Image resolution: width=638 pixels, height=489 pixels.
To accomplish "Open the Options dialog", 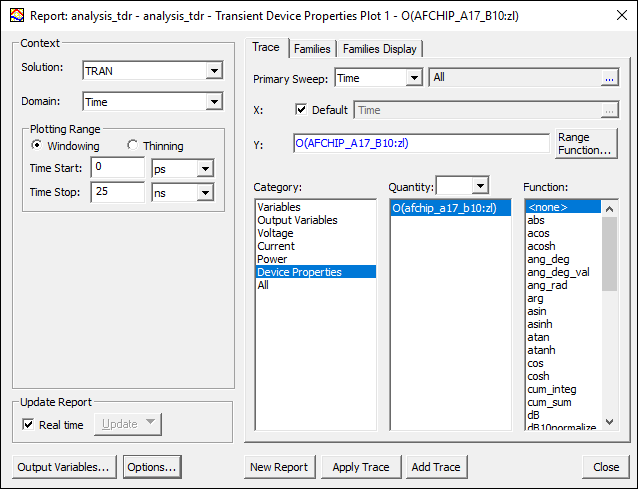I will pyautogui.click(x=152, y=467).
